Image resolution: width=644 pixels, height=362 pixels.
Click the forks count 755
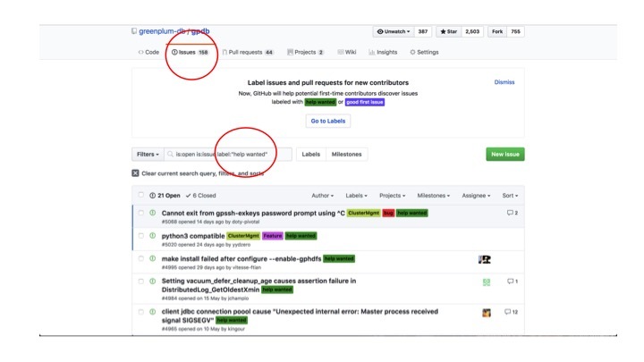click(x=515, y=31)
